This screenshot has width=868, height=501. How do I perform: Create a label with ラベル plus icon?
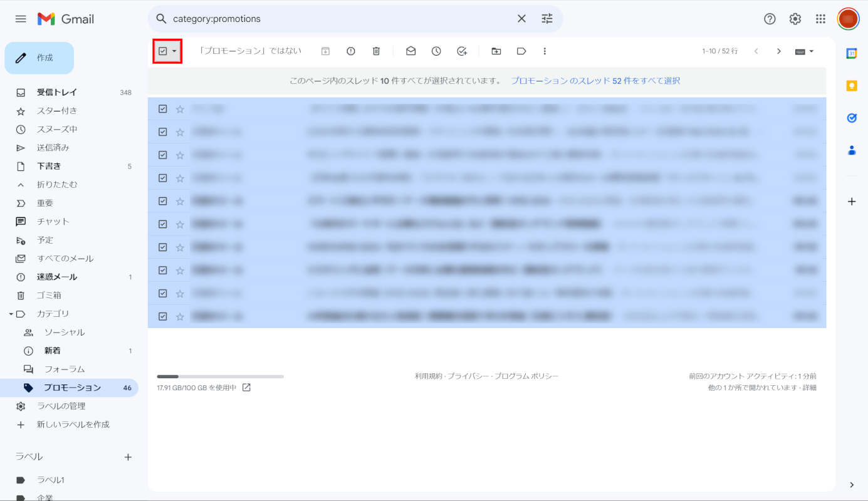[128, 457]
